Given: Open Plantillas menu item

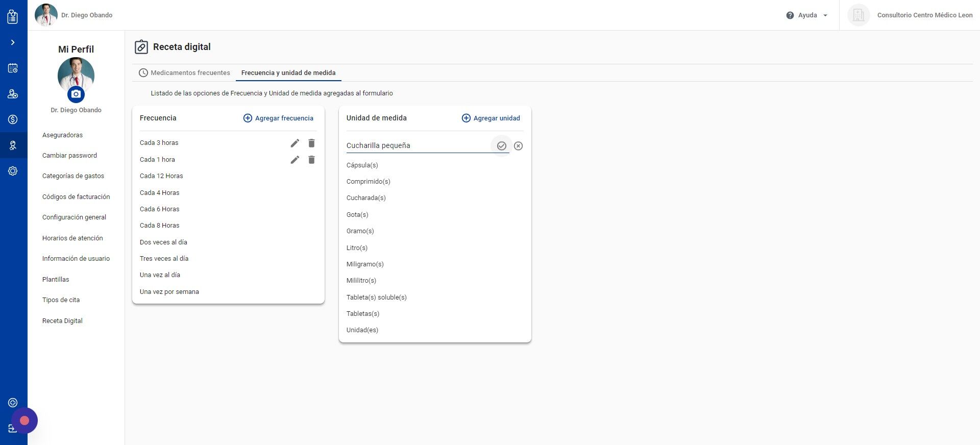Looking at the screenshot, I should (56, 280).
